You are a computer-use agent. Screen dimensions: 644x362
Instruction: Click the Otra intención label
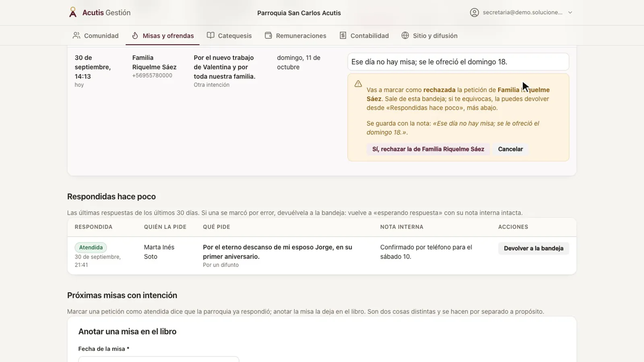click(x=211, y=85)
